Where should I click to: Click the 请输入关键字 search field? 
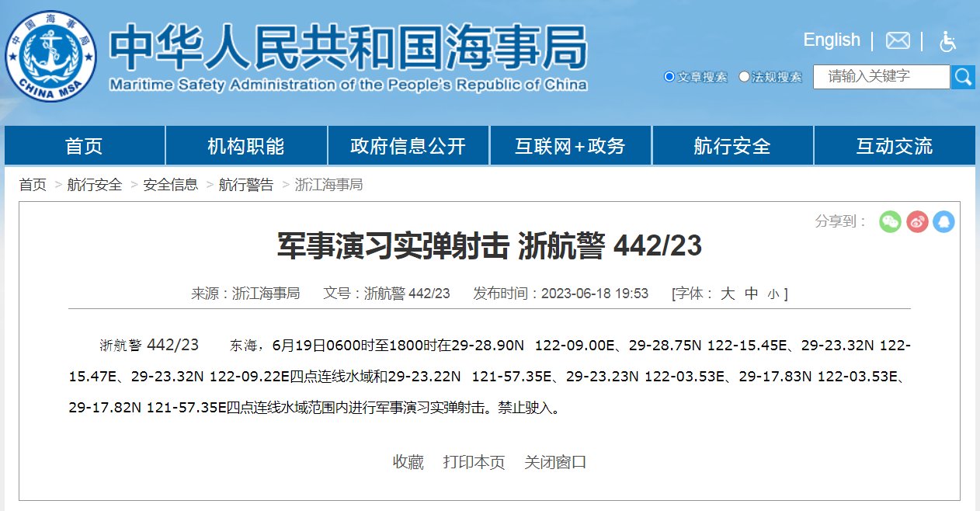pyautogui.click(x=881, y=77)
